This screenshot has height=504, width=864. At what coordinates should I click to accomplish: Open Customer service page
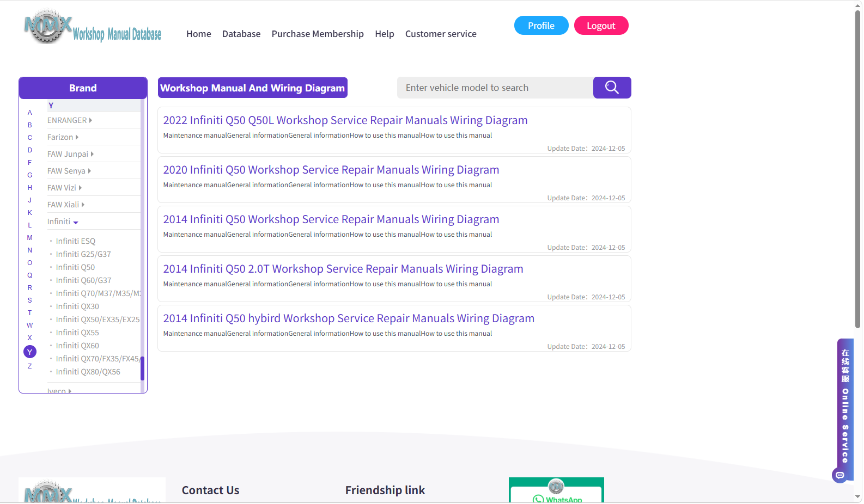coord(441,34)
